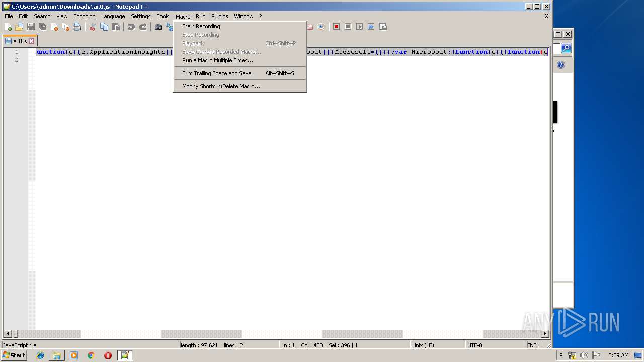Open Google Chrome from taskbar
644x362 pixels.
pyautogui.click(x=91, y=355)
